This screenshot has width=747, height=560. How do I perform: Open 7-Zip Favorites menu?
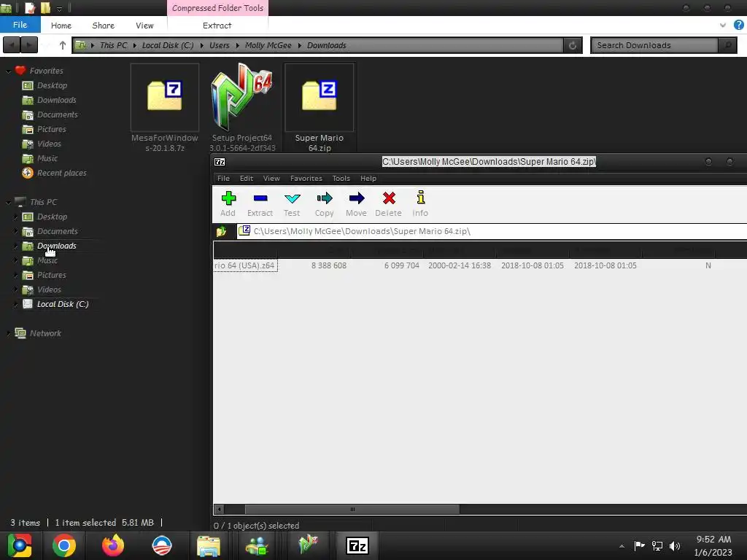[306, 178]
